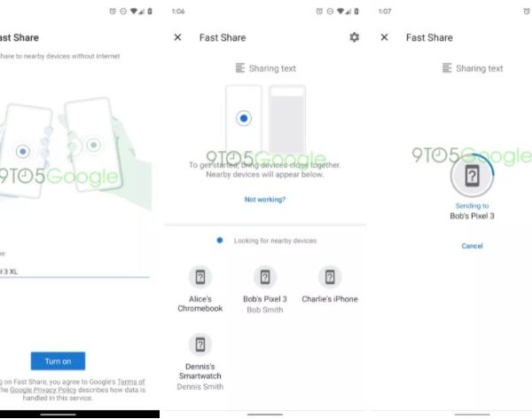Viewport: 532px width, 419px height.
Task: Open Fast Share settings gear
Action: [x=355, y=37]
